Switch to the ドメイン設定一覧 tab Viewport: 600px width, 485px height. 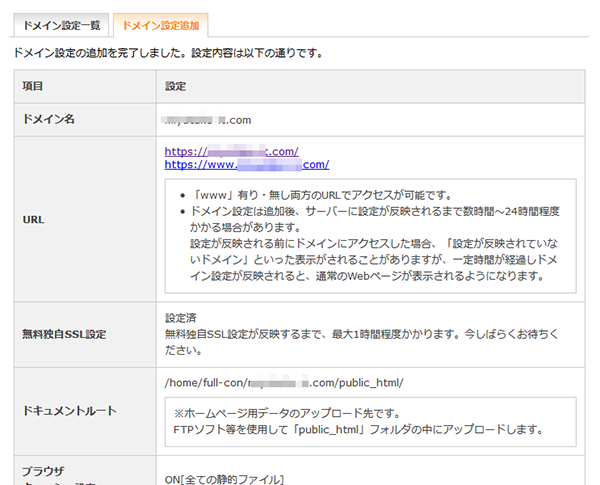coord(61,25)
